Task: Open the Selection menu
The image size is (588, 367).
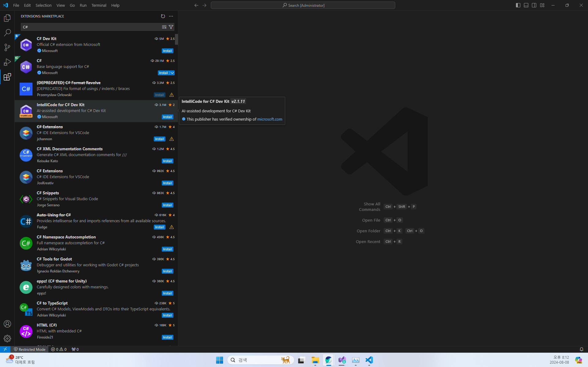Action: pos(44,5)
